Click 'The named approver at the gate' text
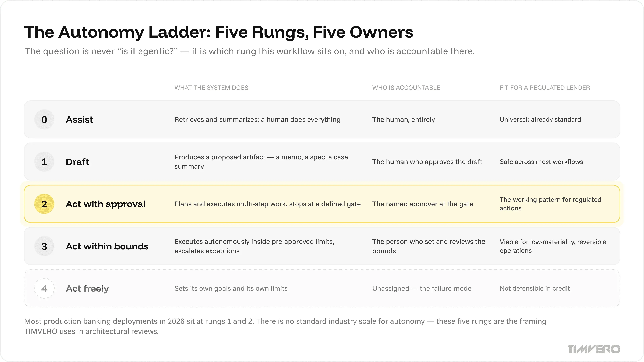Screen dimensions: 644x362 [422, 204]
